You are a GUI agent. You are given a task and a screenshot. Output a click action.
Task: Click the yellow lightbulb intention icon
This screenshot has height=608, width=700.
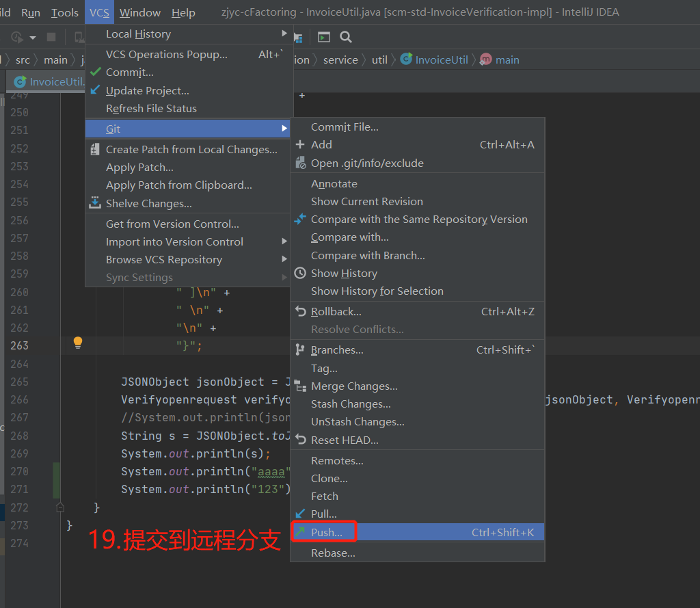tap(78, 343)
